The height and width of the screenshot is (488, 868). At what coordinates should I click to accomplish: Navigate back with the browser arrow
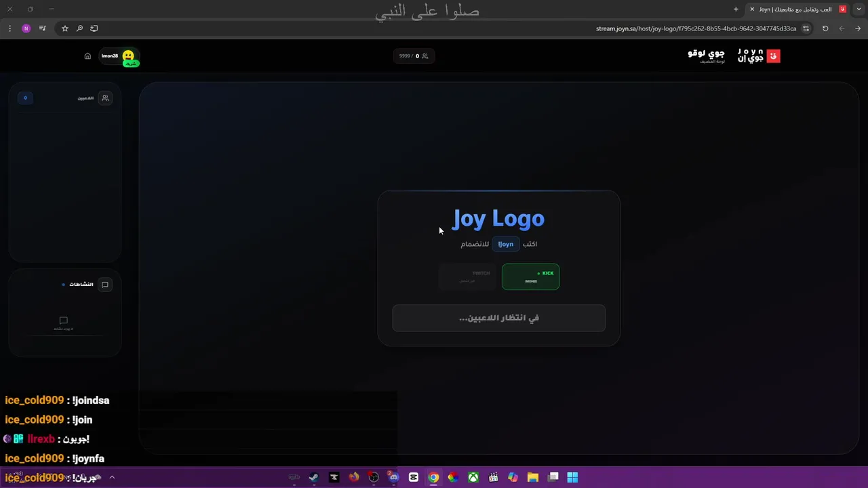pos(858,28)
